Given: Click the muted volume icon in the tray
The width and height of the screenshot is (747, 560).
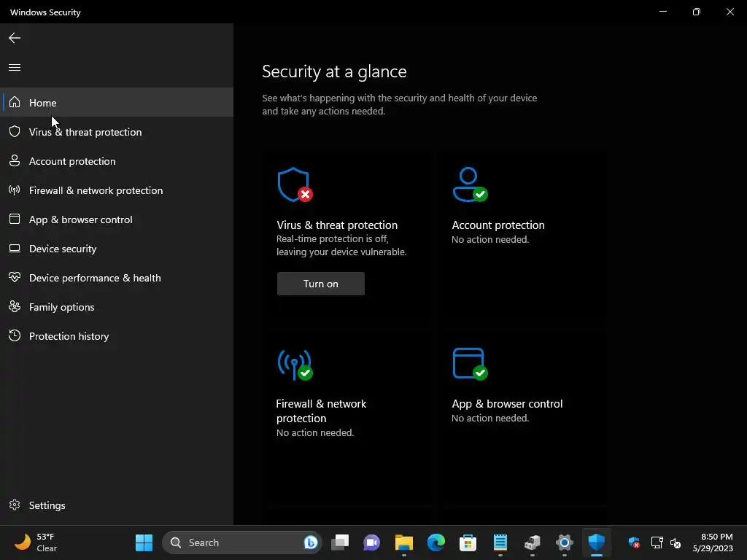Looking at the screenshot, I should [676, 542].
